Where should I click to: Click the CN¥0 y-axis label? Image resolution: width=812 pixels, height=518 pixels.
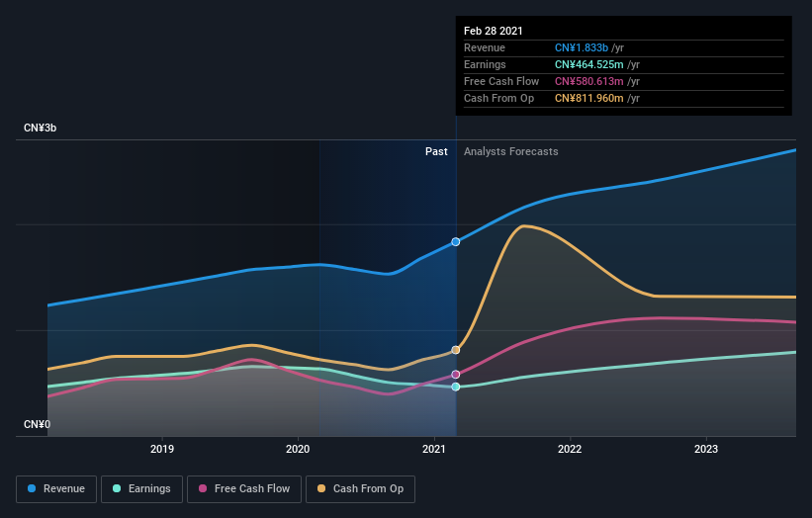[x=37, y=424]
